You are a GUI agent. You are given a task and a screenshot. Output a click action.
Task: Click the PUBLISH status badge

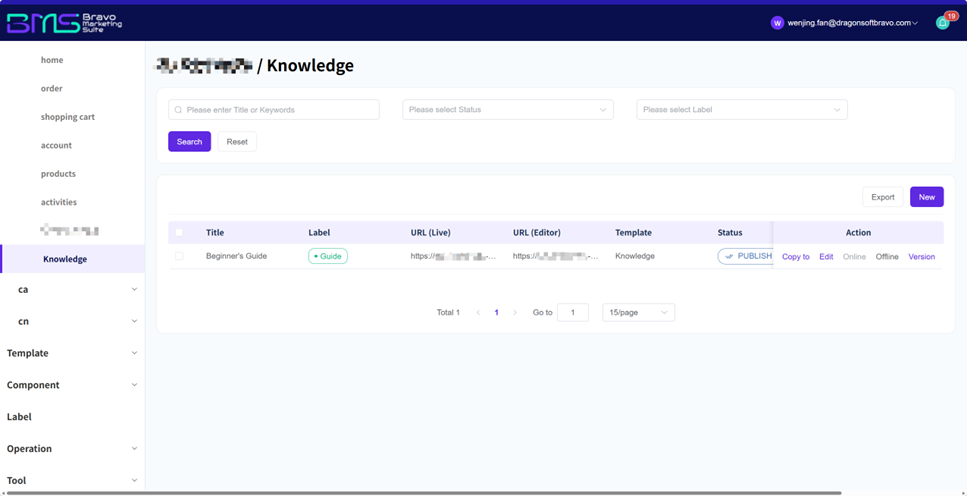746,256
